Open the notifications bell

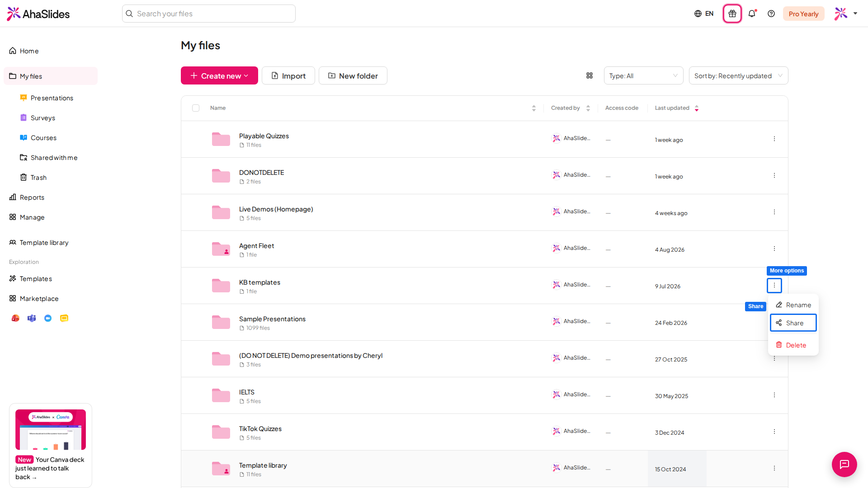[x=752, y=14]
